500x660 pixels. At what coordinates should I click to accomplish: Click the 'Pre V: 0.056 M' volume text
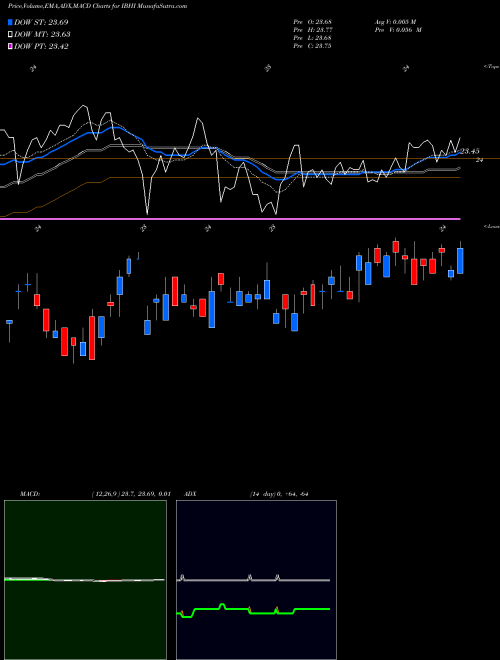[397, 30]
